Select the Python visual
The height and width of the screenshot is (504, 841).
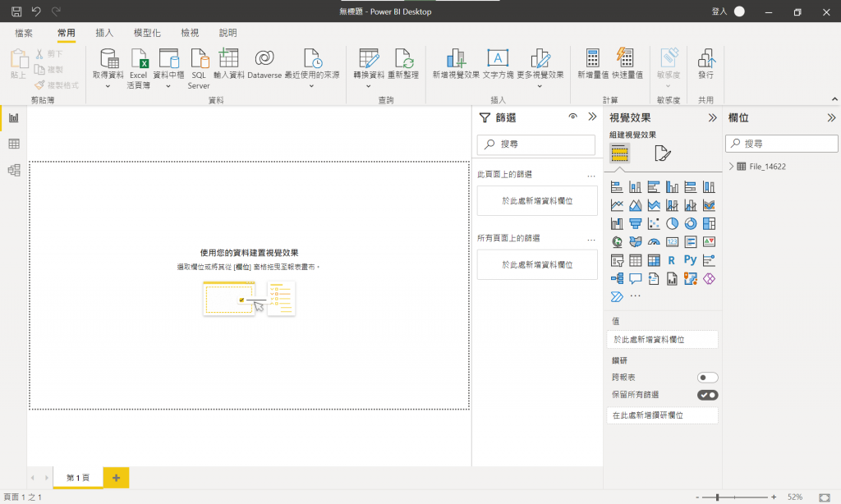(x=690, y=260)
